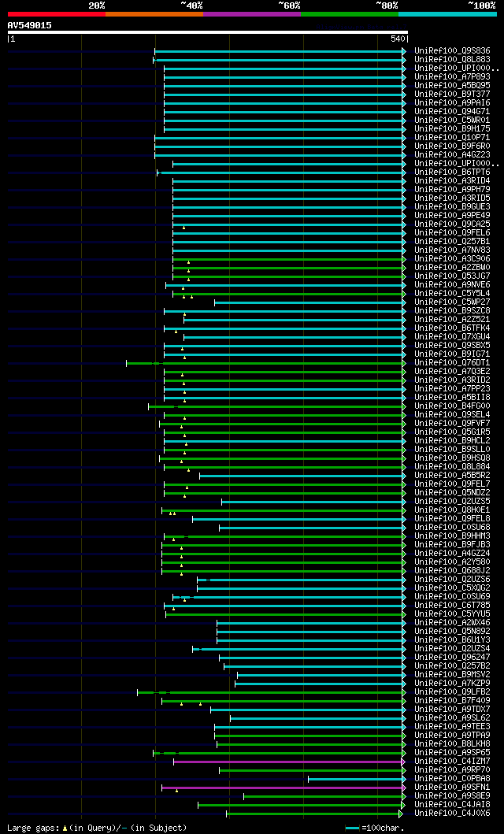Select label UniRef100_Q76DT1
The width and height of the screenshot is (504, 834).
453,363
